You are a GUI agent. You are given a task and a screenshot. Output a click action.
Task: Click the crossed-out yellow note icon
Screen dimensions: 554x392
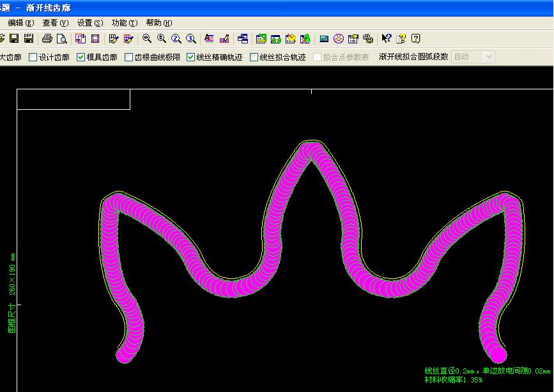tap(291, 38)
